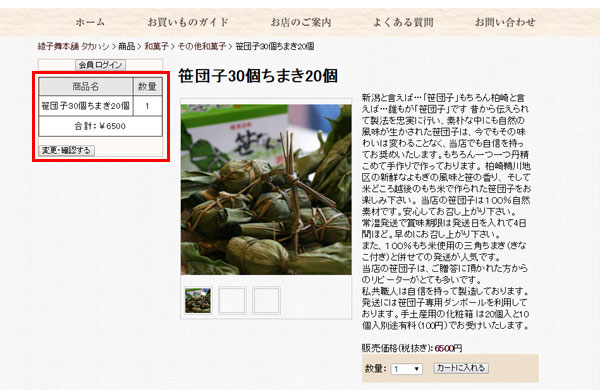Click the カートに入れる button
Viewport: 600px width, 390px height.
click(461, 368)
